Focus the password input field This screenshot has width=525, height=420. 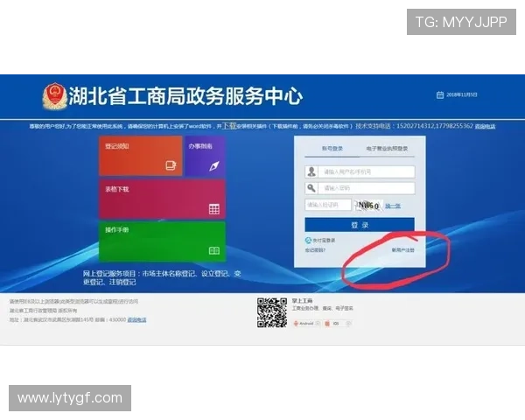click(367, 188)
